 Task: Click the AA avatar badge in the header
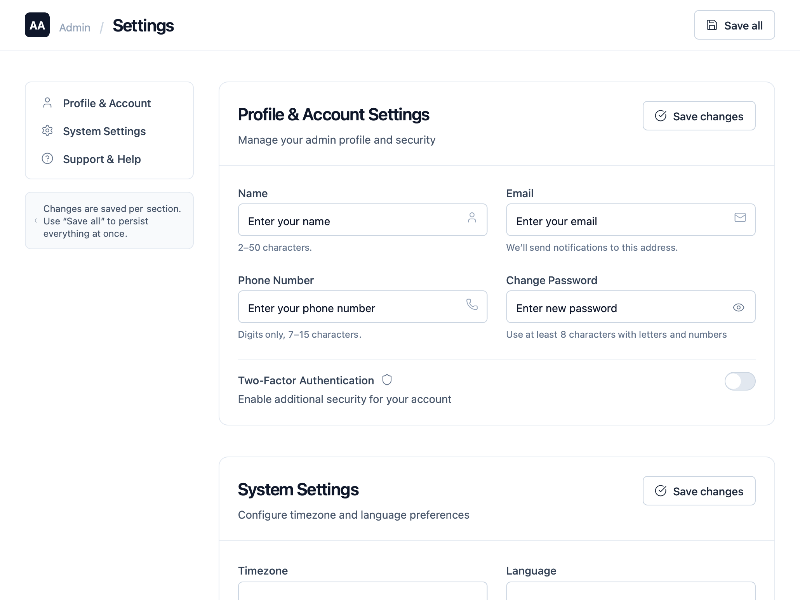[37, 24]
